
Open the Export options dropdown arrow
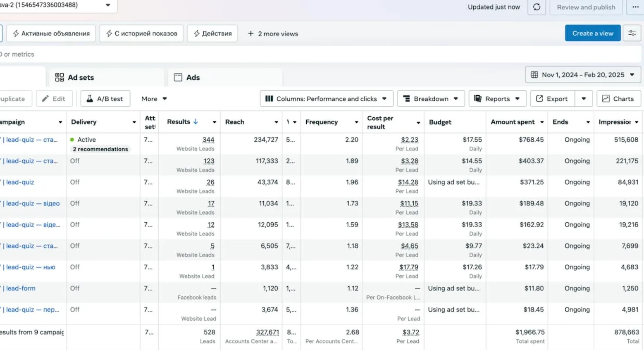coord(584,99)
